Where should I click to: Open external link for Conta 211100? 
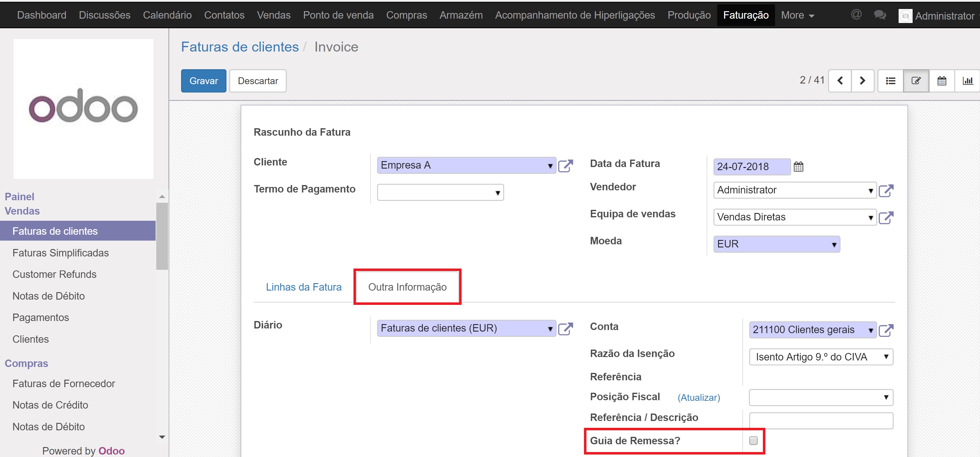(x=886, y=330)
